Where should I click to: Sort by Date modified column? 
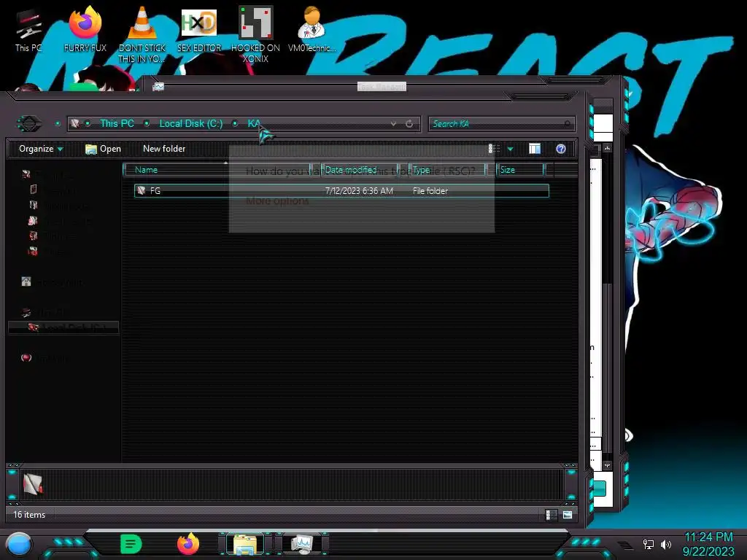[359, 170]
